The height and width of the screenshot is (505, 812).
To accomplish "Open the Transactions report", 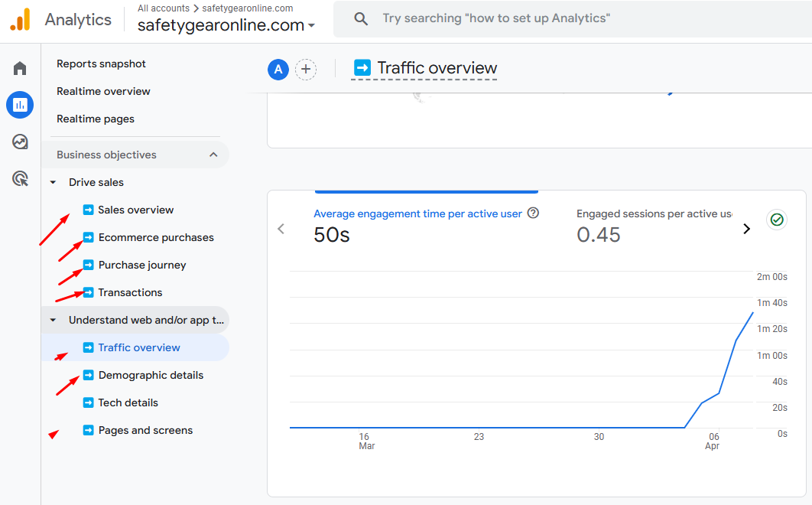I will [130, 292].
